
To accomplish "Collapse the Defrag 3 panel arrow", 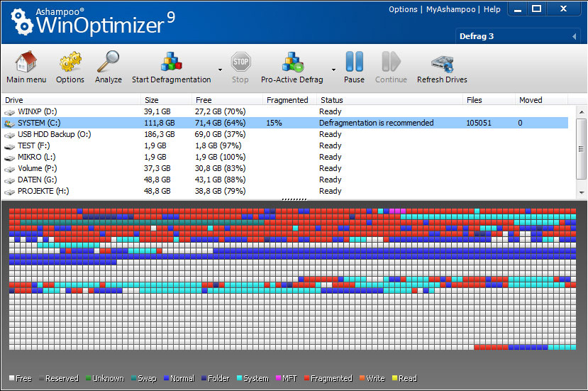I will pyautogui.click(x=573, y=36).
